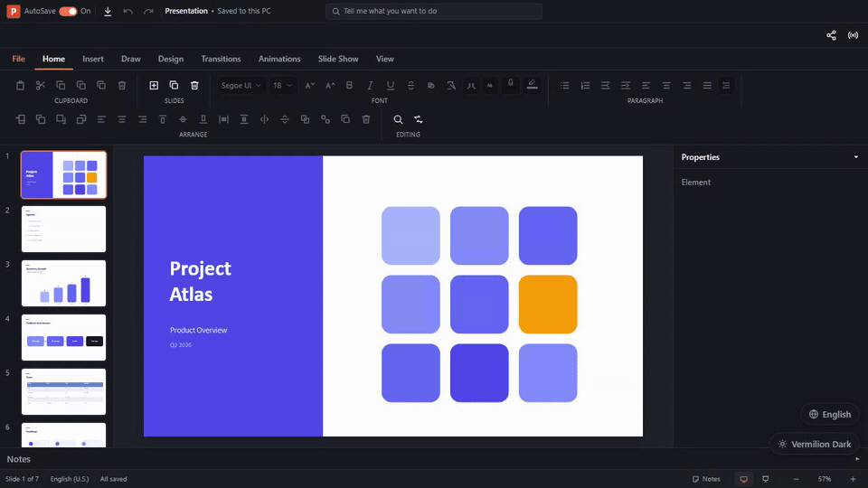Select slide 2 Agenda thumbnail
The width and height of the screenshot is (868, 488).
point(63,229)
